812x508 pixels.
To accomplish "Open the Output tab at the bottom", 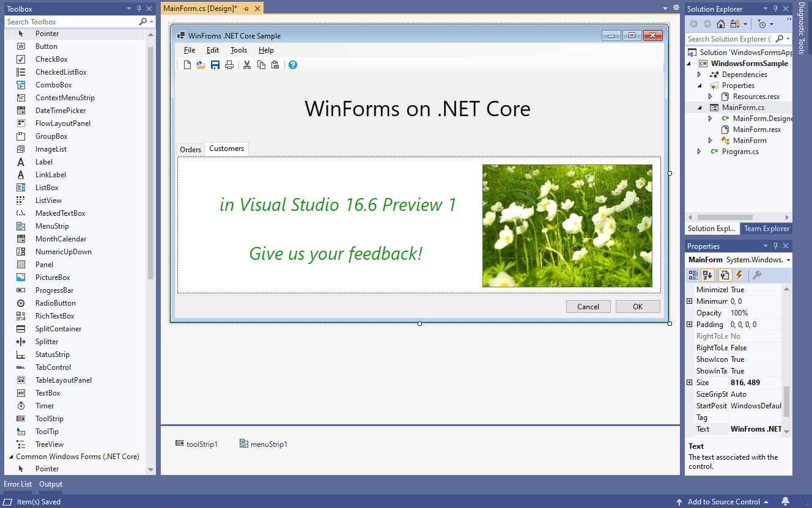I will click(51, 484).
